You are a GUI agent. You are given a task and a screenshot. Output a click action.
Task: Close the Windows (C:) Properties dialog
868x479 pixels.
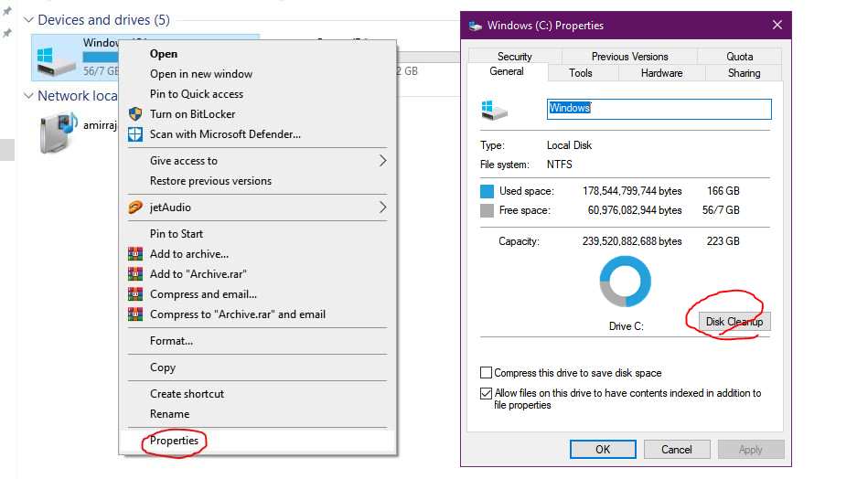[777, 25]
